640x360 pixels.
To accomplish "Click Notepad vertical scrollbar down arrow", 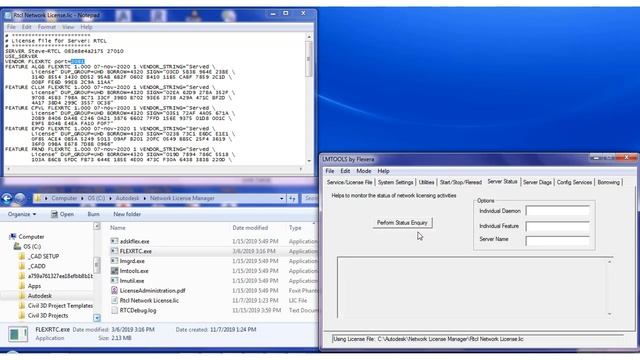I will click(309, 161).
